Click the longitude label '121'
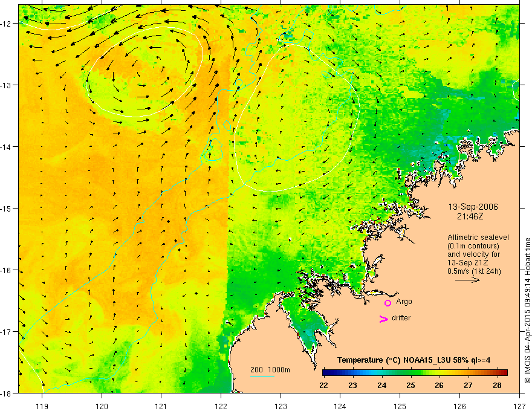This screenshot has width=532, height=411. tap(161, 406)
